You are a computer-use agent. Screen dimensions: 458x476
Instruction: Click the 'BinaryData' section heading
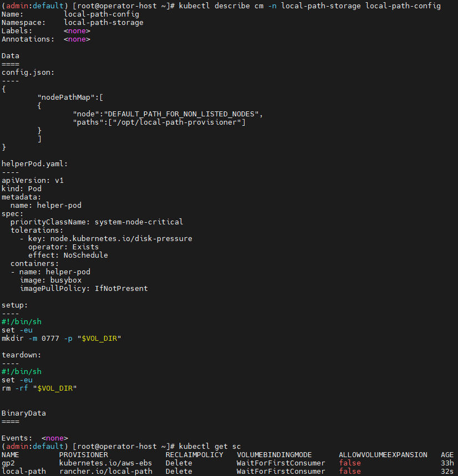coord(24,413)
